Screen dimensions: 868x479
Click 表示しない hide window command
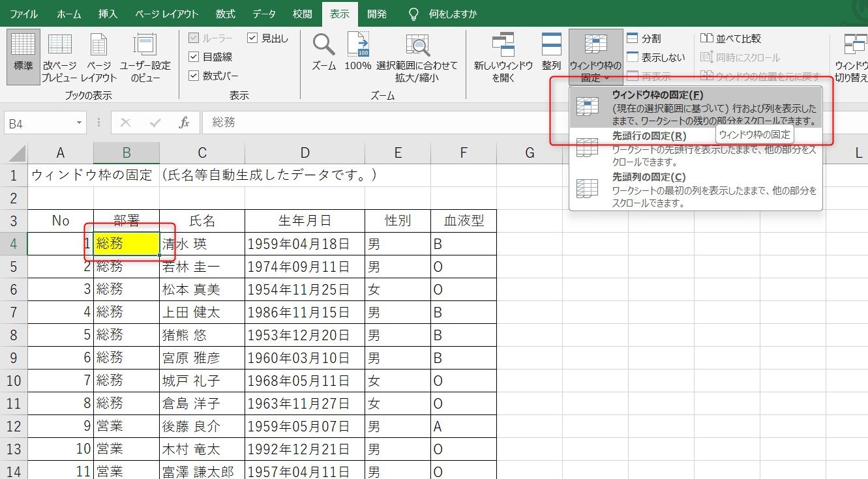(x=656, y=57)
